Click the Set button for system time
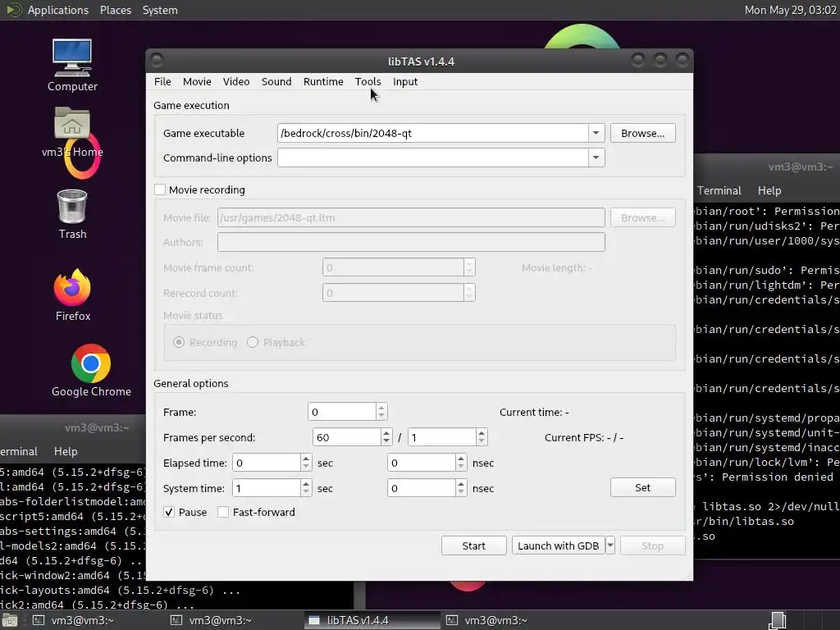 point(643,487)
